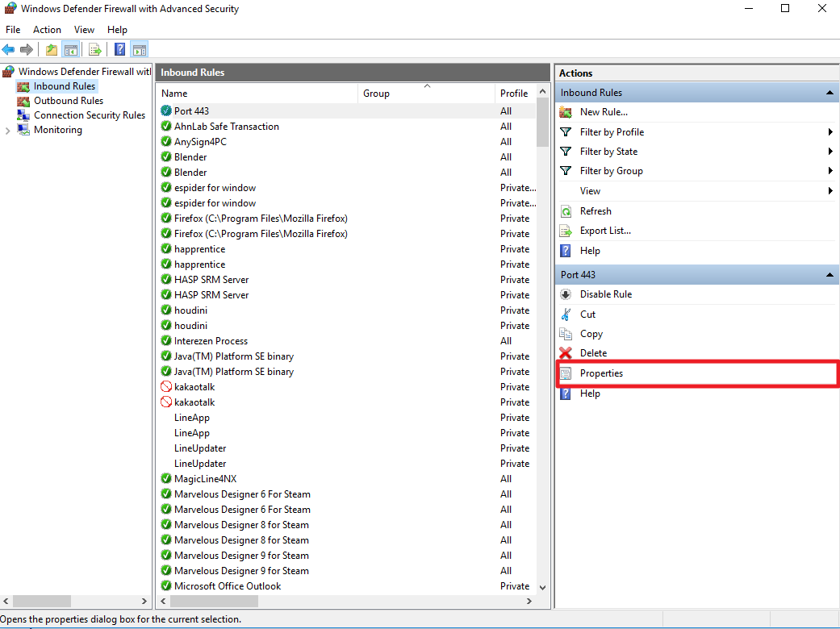This screenshot has width=840, height=629.
Task: Click New Rule... action
Action: coord(604,112)
